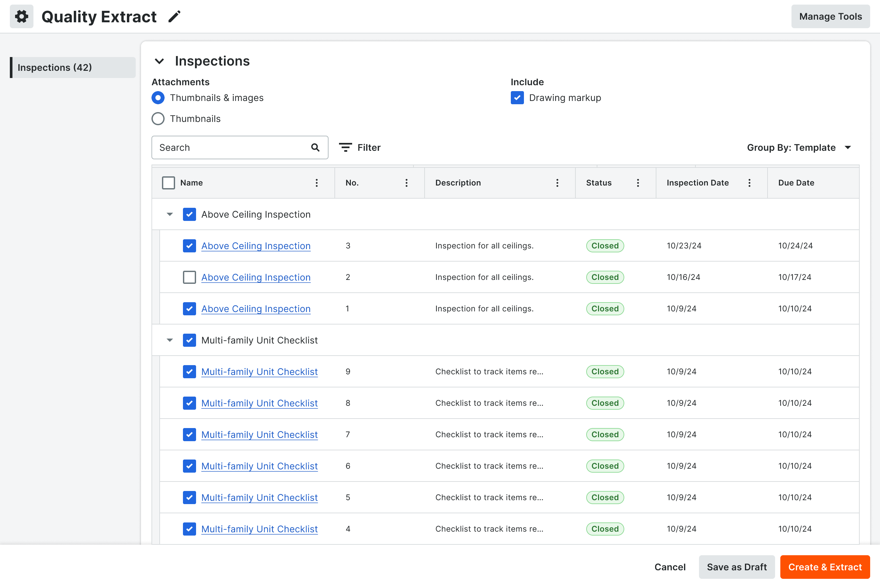This screenshot has width=880, height=588.
Task: Open Description column kebab menu
Action: 557,183
